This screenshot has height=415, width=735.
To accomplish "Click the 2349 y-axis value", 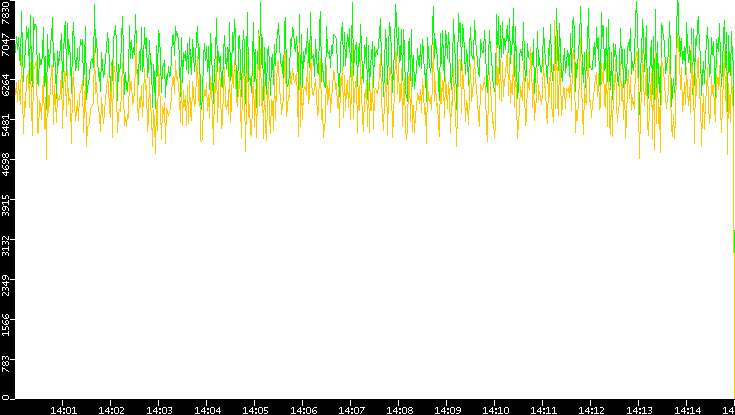I will coord(6,284).
